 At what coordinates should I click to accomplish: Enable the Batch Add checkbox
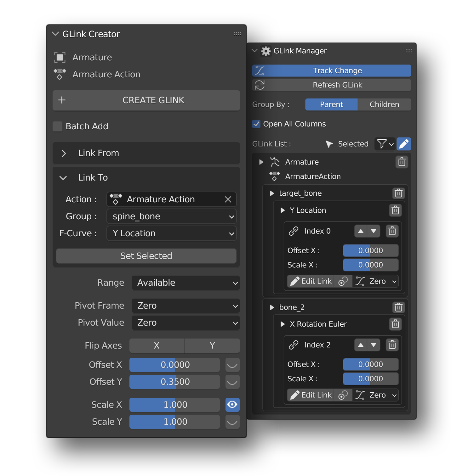57,126
